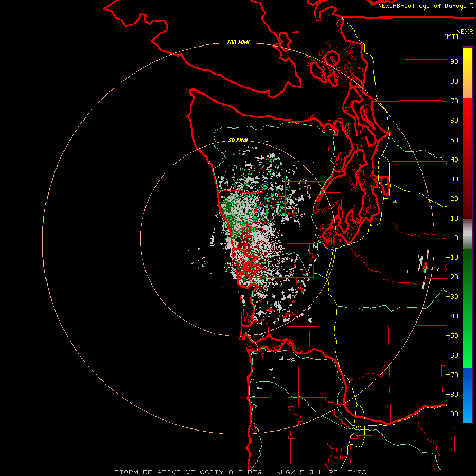Click the -30 value on velocity scale

pyautogui.click(x=452, y=297)
